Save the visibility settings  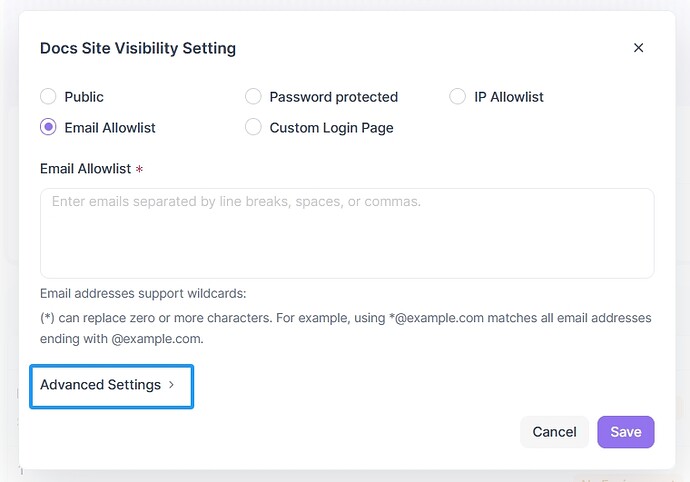click(x=625, y=432)
